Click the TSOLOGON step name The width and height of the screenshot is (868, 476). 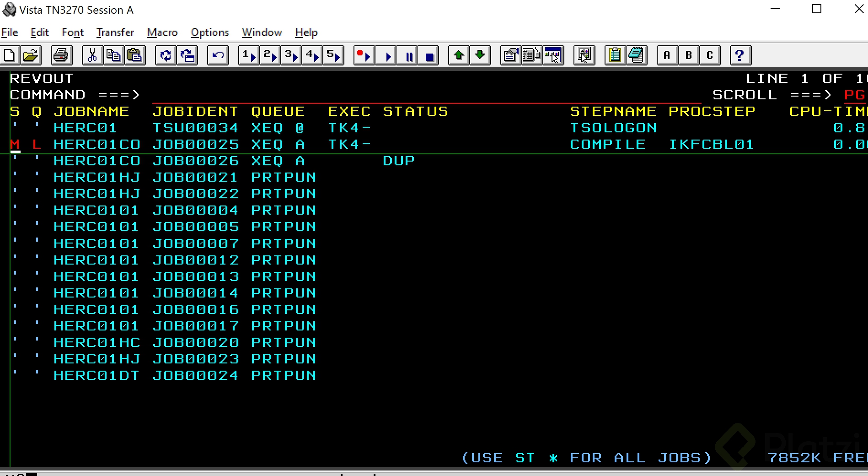[613, 128]
